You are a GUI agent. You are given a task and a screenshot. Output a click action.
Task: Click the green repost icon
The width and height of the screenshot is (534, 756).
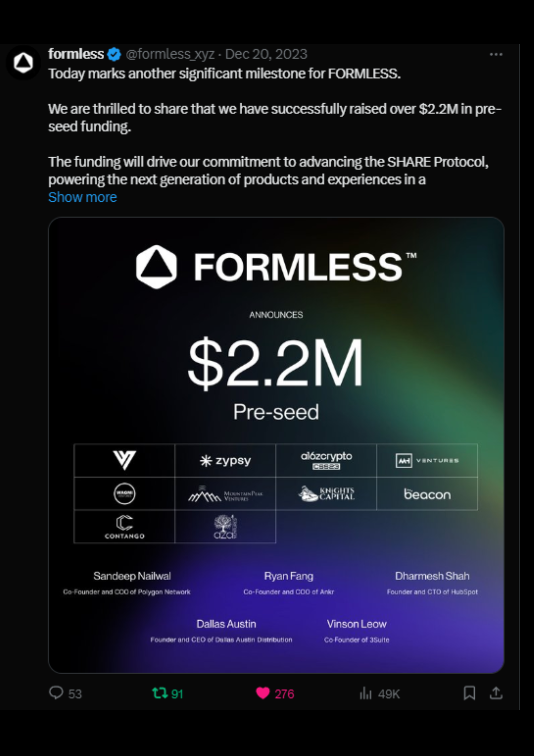[159, 693]
